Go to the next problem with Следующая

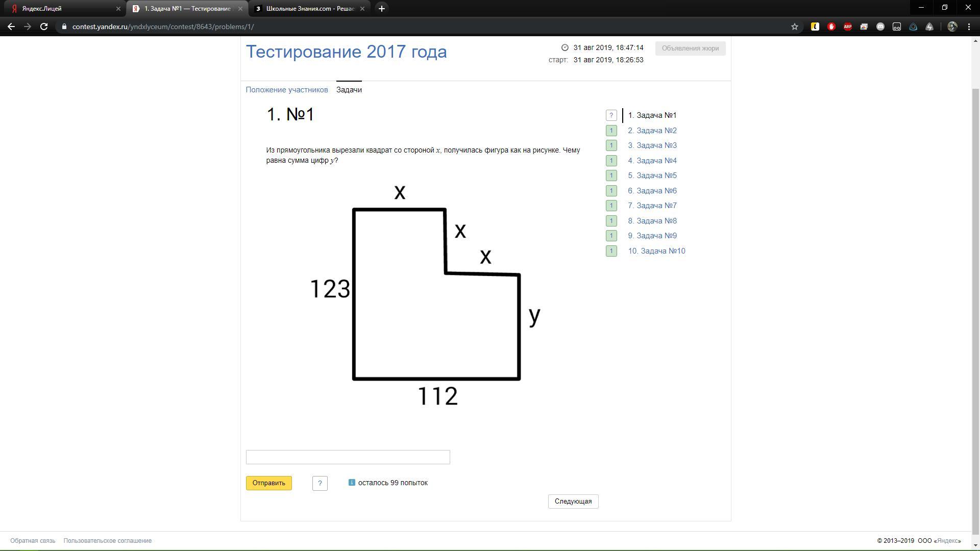coord(573,502)
